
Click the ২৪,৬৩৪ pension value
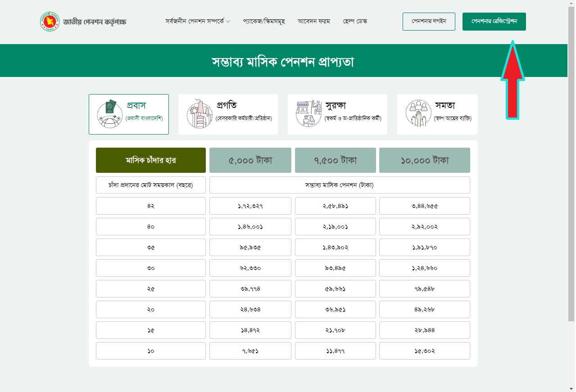point(250,309)
